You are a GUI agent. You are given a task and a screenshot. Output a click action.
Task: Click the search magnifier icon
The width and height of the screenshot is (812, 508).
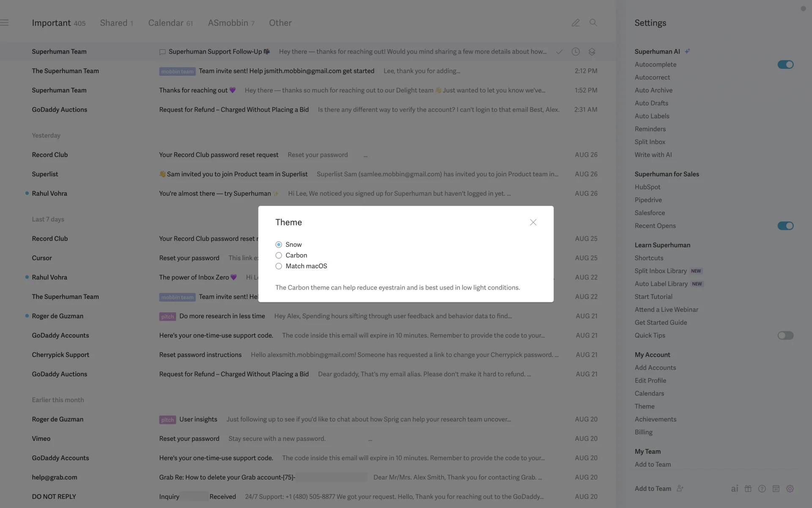click(593, 23)
